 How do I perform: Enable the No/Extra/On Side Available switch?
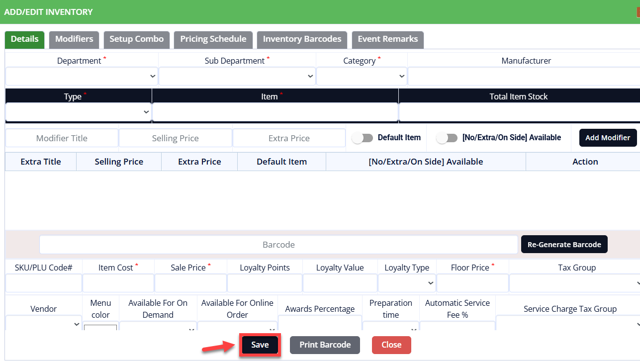pyautogui.click(x=447, y=138)
